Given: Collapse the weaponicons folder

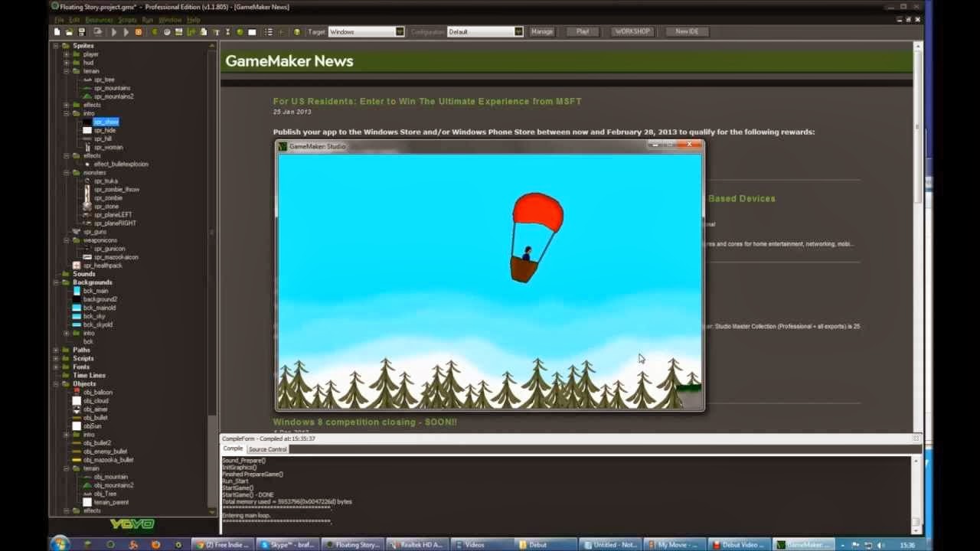Looking at the screenshot, I should point(67,240).
